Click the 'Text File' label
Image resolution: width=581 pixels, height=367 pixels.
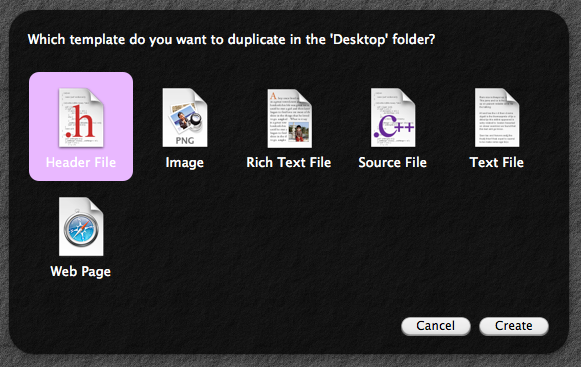[x=497, y=162]
